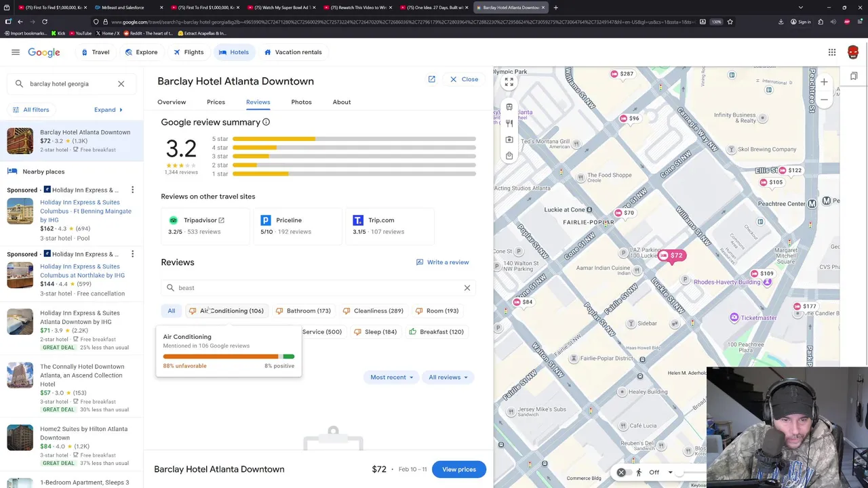Show restaurants on the map
This screenshot has width=868, height=488.
509,123
